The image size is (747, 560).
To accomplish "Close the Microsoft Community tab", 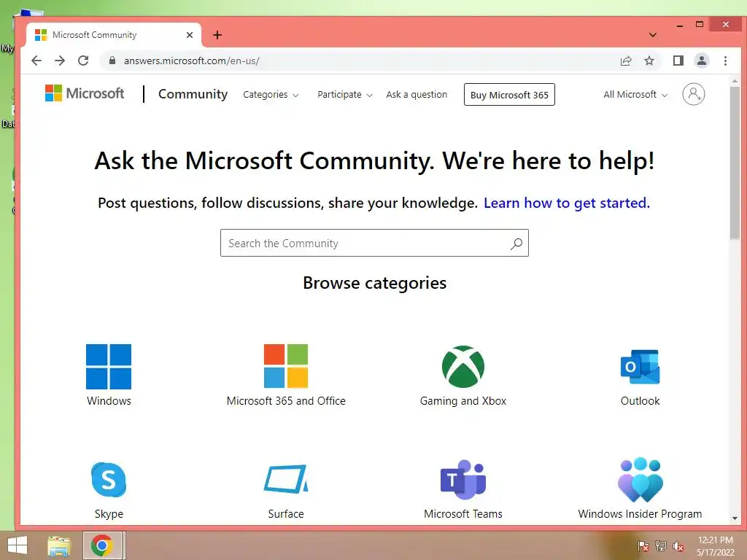I will point(190,35).
